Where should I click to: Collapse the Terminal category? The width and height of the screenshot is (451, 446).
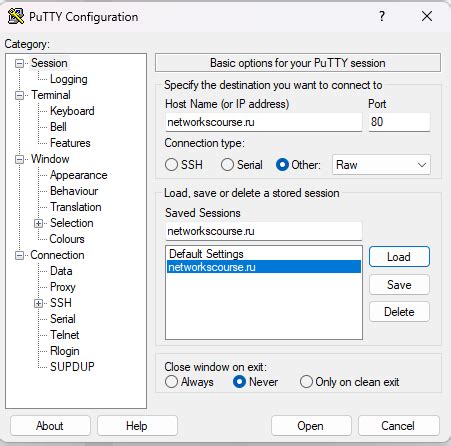(19, 96)
